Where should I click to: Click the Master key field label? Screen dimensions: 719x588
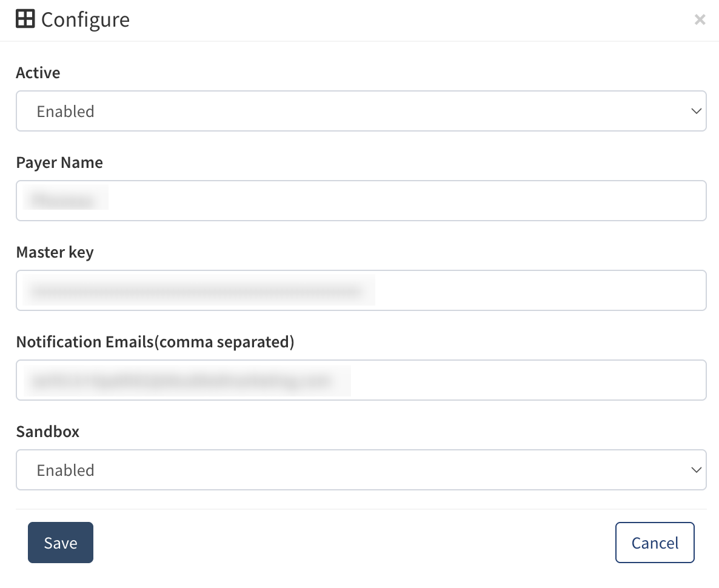point(55,252)
